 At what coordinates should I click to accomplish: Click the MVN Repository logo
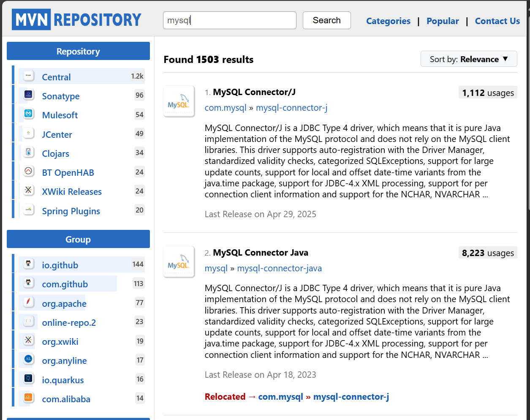[76, 20]
